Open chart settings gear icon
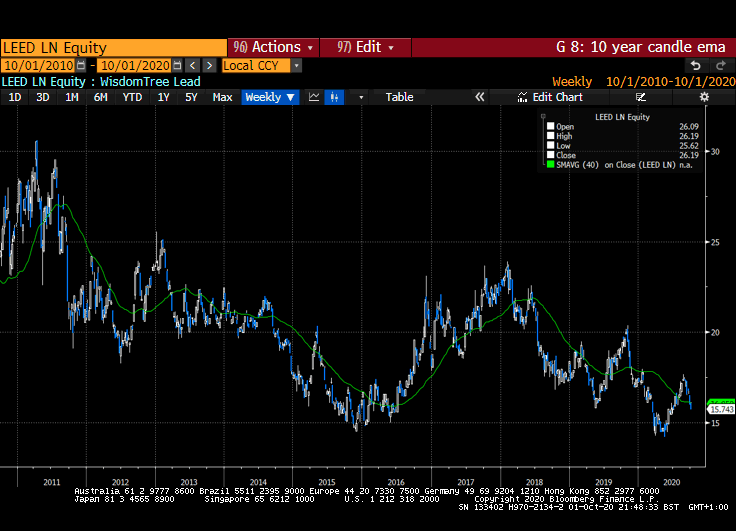The image size is (736, 531). click(704, 97)
